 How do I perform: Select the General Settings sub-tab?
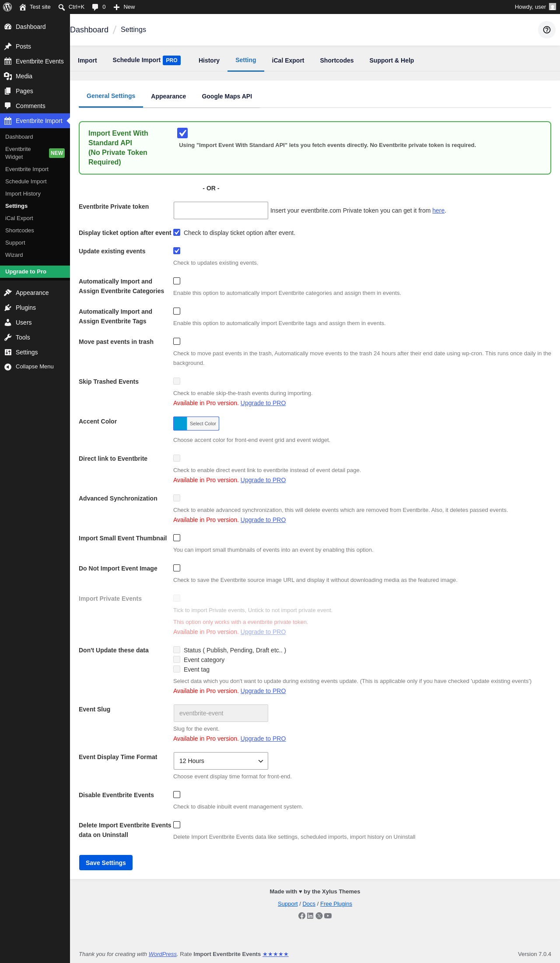111,96
